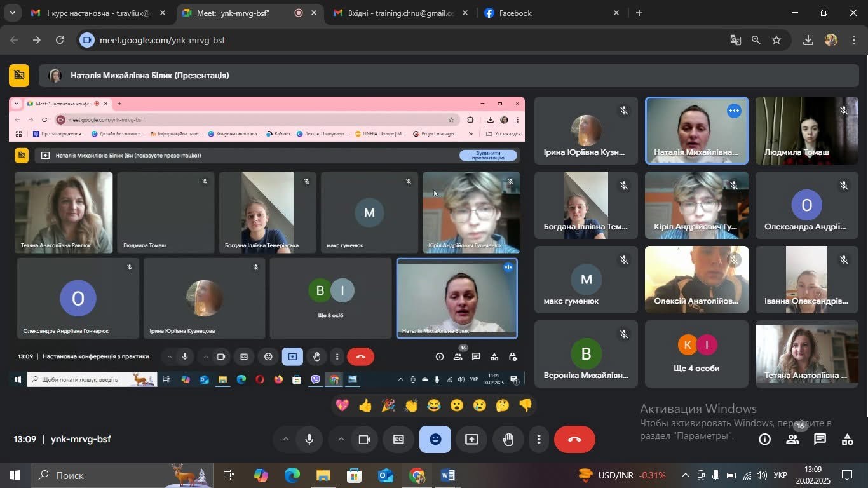Open meeting details info icon
This screenshot has width=868, height=488.
765,439
